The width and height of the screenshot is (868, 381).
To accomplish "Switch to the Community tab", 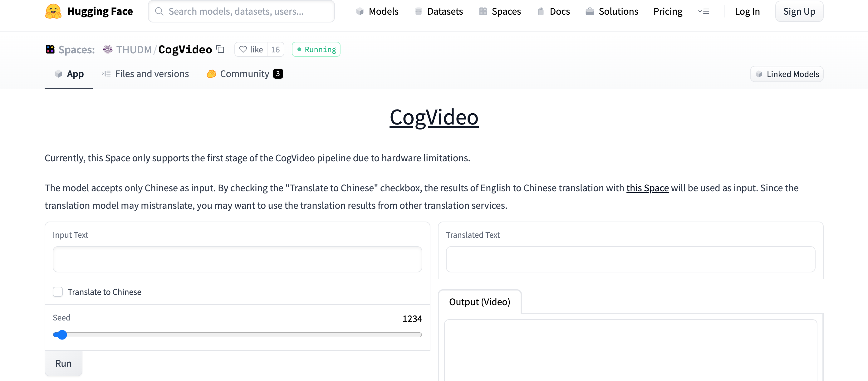I will [x=244, y=74].
